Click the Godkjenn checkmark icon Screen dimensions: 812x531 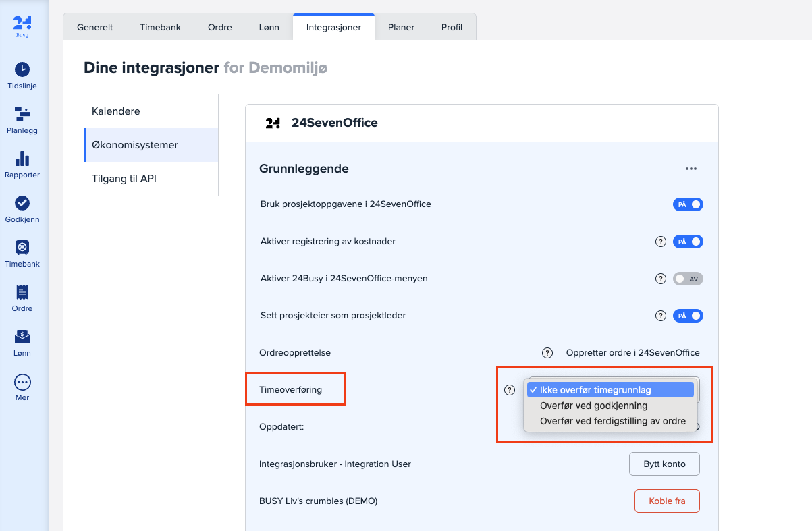point(22,203)
